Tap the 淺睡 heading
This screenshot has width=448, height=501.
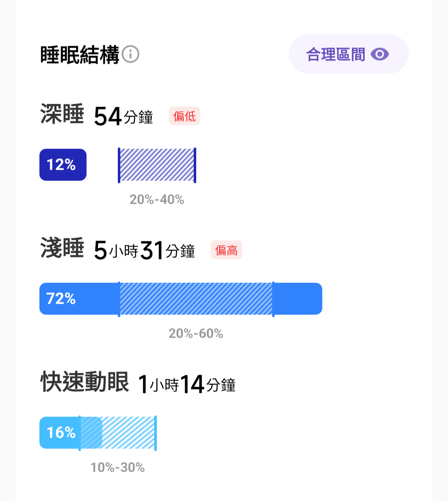click(x=62, y=248)
